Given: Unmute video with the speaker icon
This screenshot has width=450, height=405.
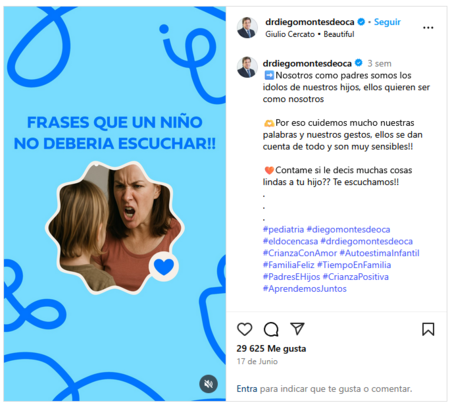Looking at the screenshot, I should click(x=209, y=384).
